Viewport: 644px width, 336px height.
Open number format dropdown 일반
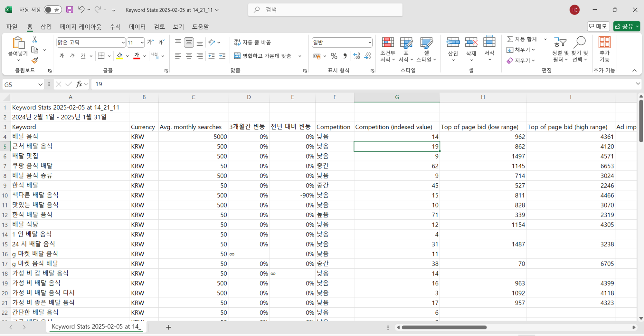coord(370,43)
